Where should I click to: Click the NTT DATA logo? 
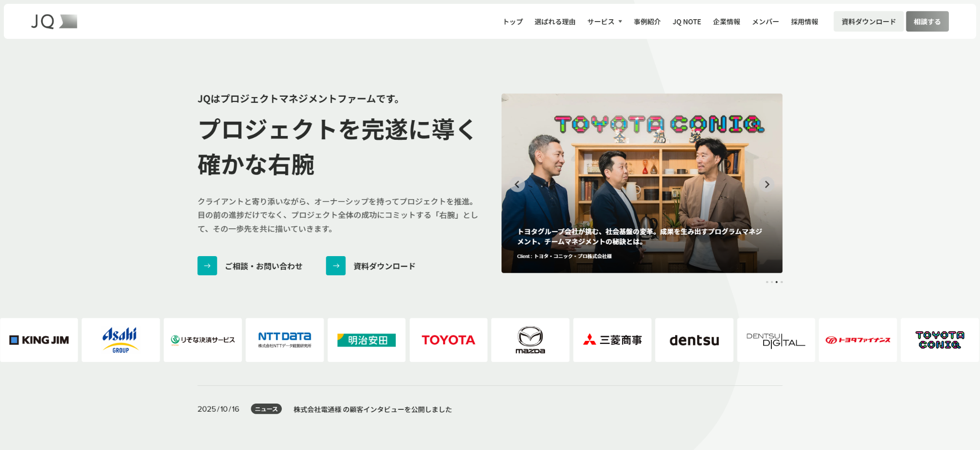click(x=285, y=340)
